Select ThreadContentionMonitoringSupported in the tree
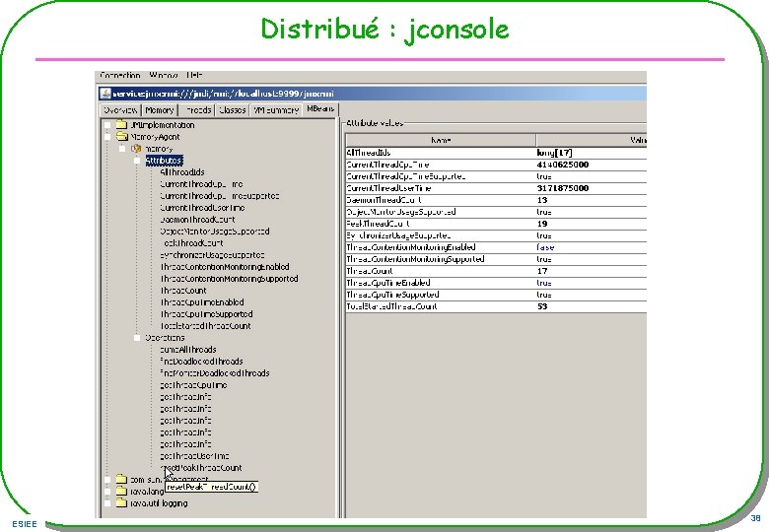This screenshot has width=769, height=532. 229,278
